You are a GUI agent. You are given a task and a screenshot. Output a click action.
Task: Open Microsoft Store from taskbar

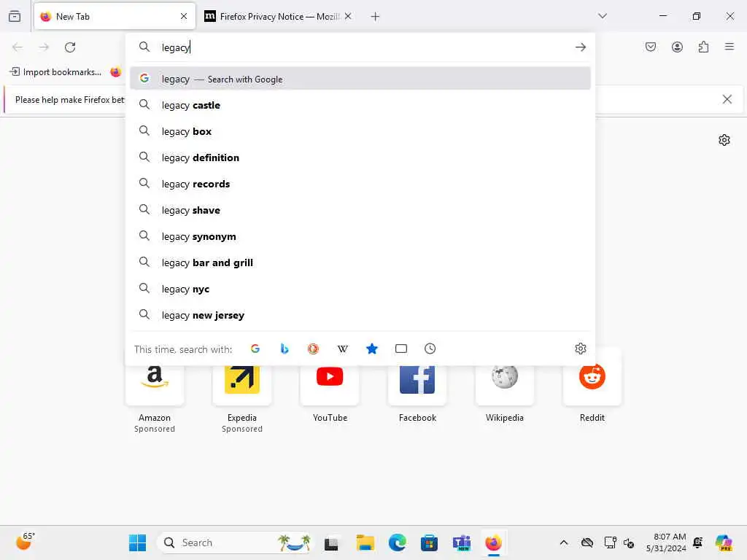(x=429, y=542)
